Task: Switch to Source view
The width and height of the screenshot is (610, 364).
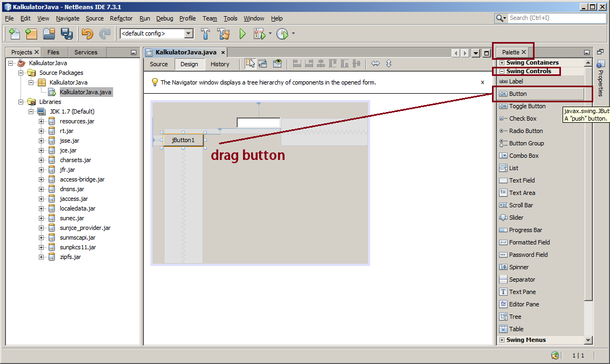Action: click(159, 64)
